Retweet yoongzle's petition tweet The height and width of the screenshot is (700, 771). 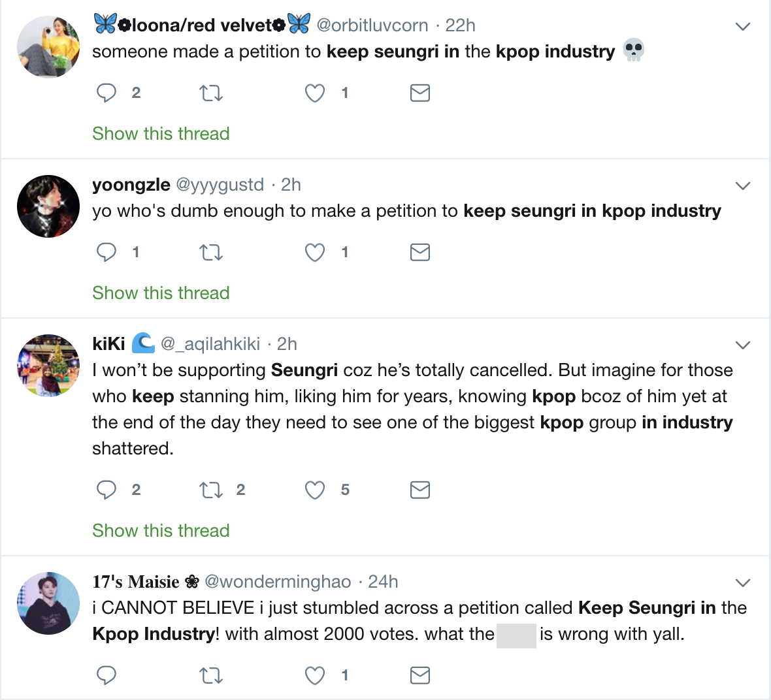point(210,252)
